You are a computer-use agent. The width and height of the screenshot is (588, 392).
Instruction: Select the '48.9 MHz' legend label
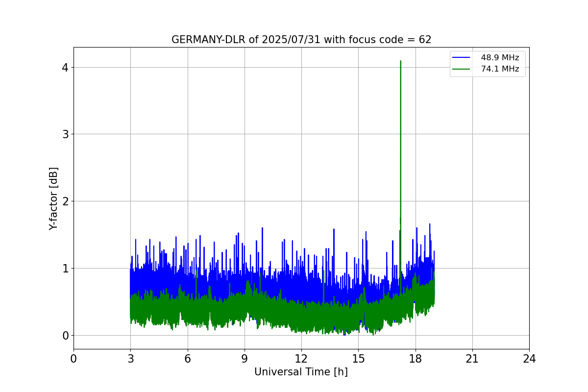click(500, 58)
